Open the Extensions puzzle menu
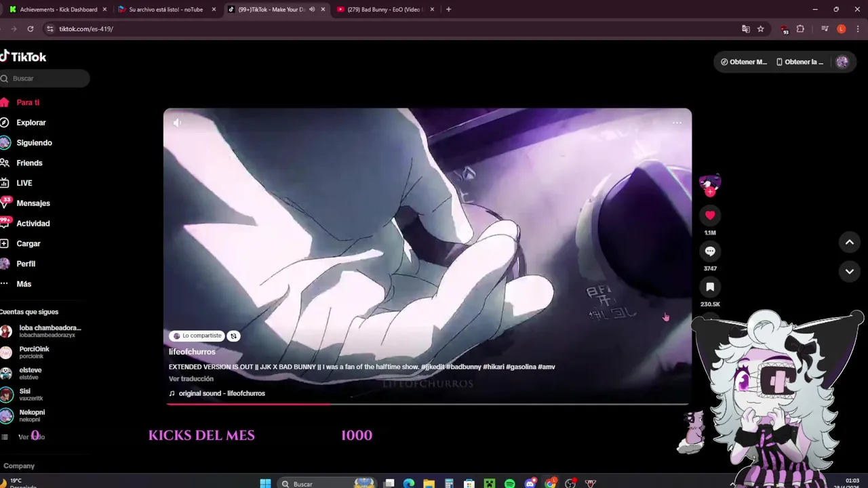Image resolution: width=868 pixels, height=488 pixels. (x=800, y=28)
